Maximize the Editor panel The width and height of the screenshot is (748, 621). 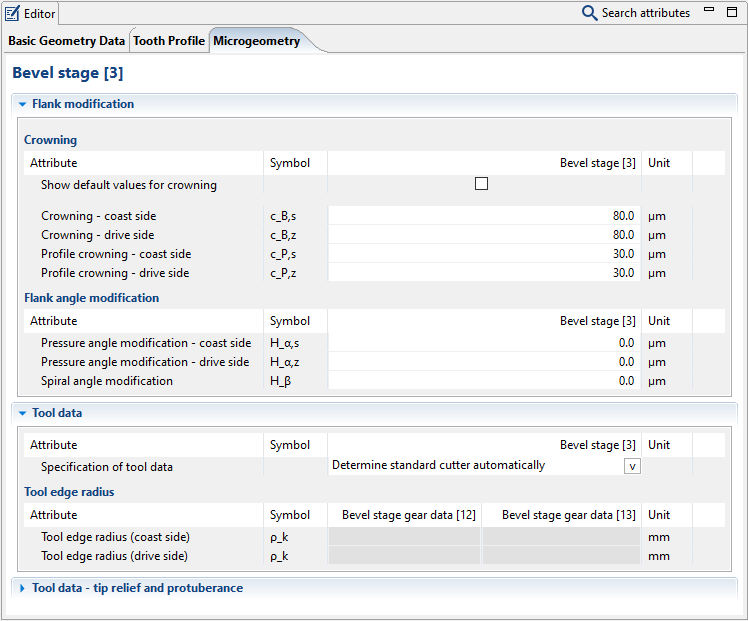(x=731, y=11)
